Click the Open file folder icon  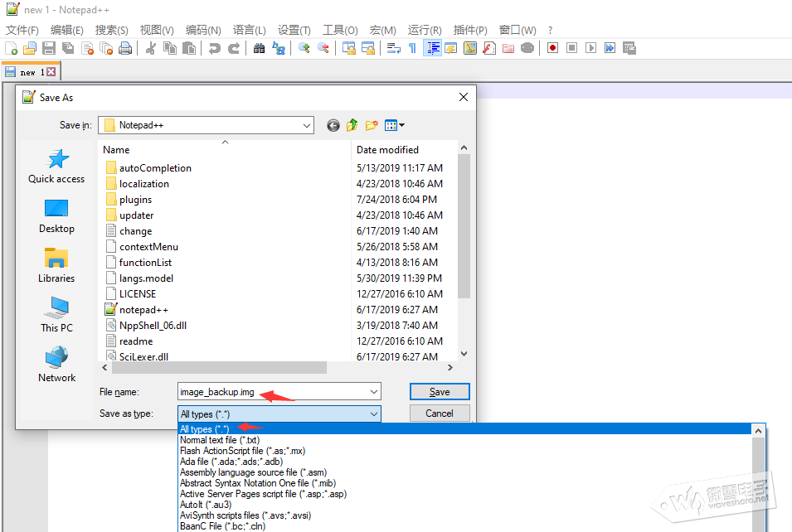(30, 48)
